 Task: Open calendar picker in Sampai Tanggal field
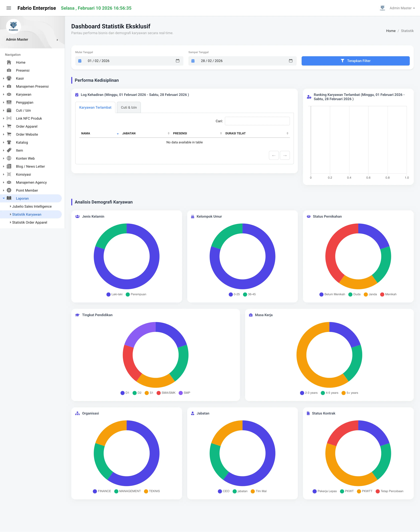291,61
